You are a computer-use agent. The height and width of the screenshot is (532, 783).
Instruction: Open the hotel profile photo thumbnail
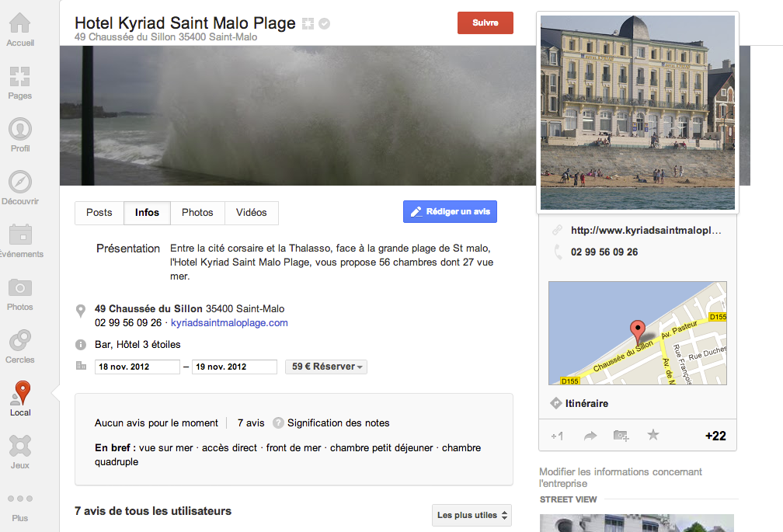(638, 113)
